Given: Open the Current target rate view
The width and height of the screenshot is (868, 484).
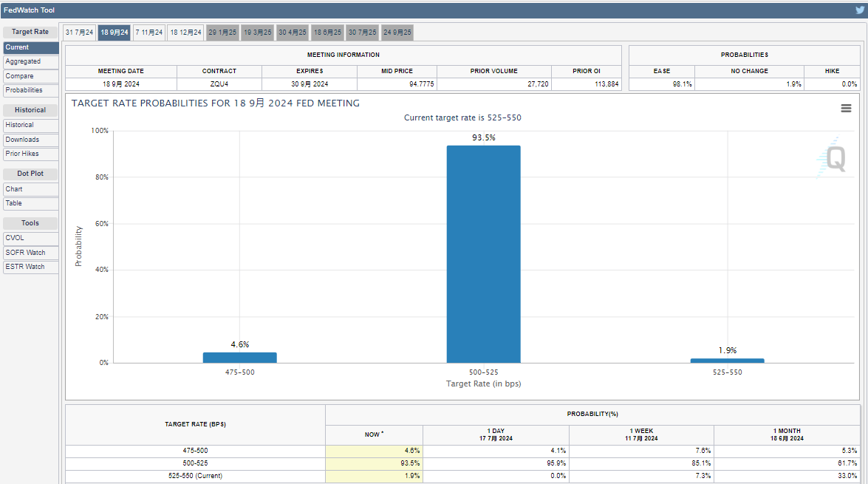Looking at the screenshot, I should click(x=30, y=47).
